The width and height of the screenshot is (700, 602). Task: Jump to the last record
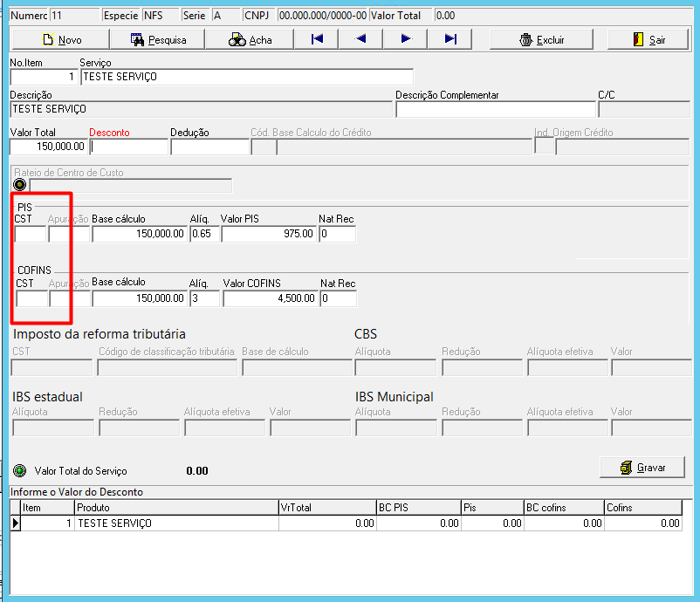[x=450, y=39]
